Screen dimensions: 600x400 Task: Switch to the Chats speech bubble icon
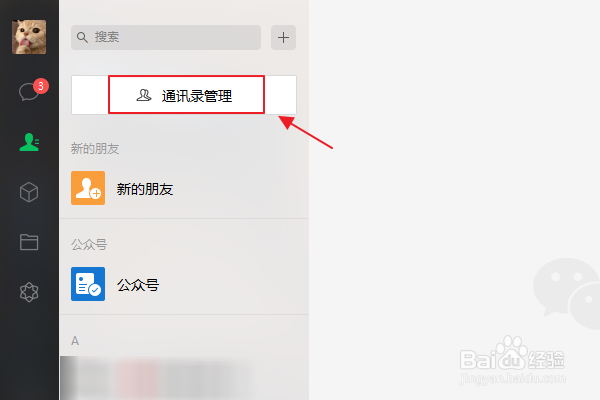click(x=29, y=92)
